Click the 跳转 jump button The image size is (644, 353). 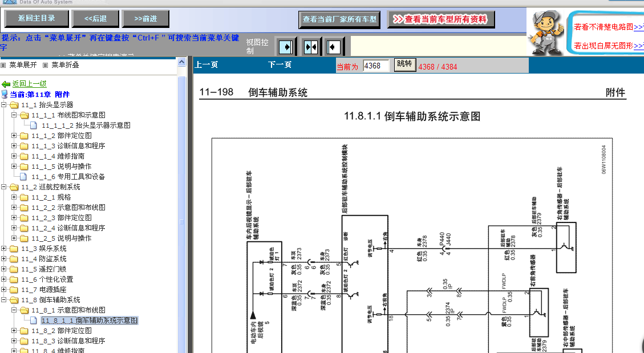click(x=405, y=64)
